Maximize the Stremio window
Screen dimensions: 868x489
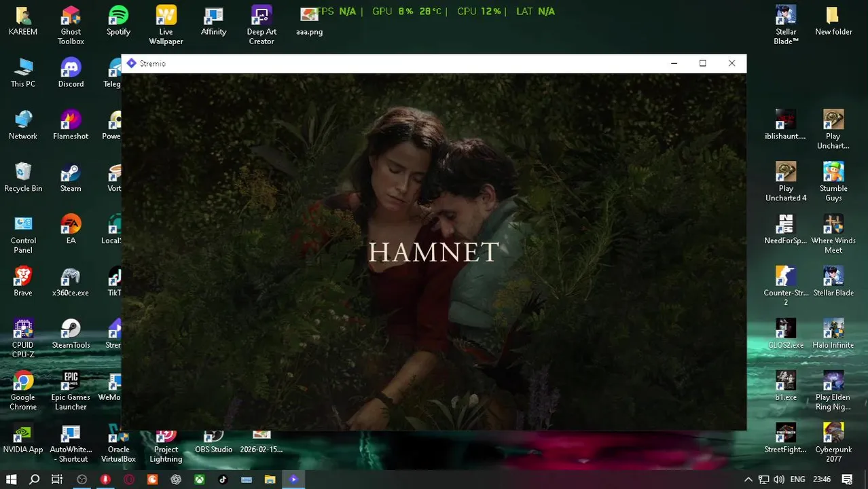(x=702, y=63)
